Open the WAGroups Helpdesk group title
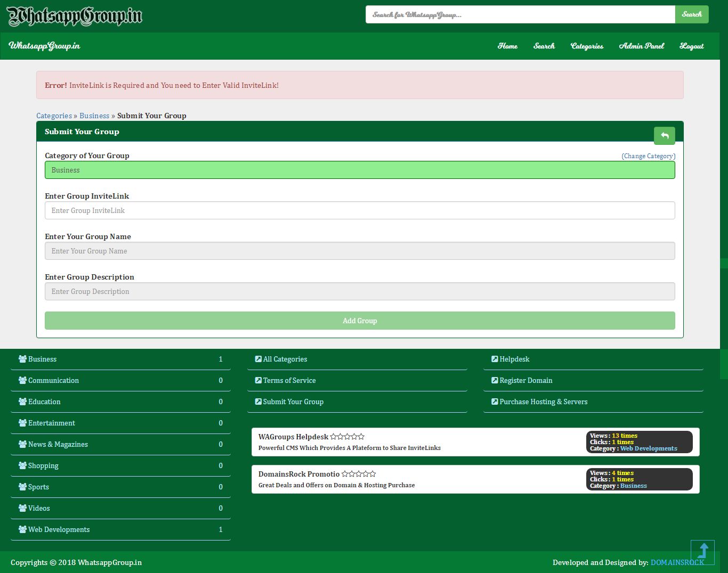 pyautogui.click(x=293, y=437)
